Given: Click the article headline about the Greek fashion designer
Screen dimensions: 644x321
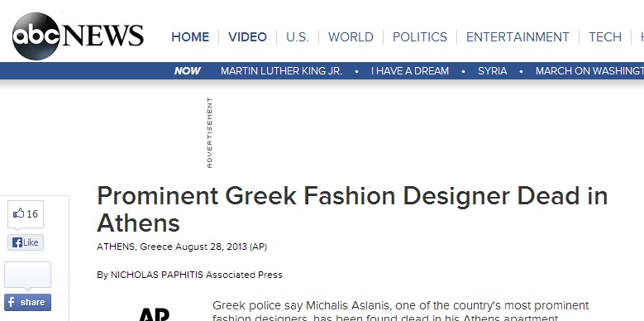Looking at the screenshot, I should point(352,209).
